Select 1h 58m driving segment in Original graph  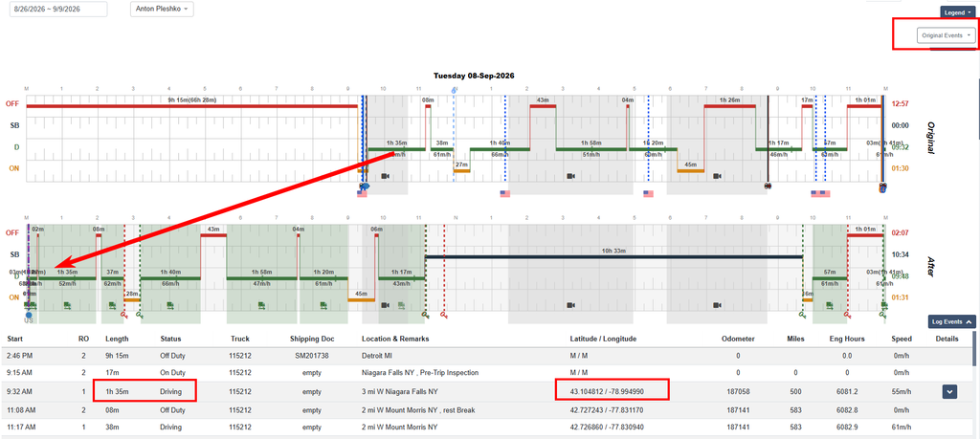(x=590, y=149)
